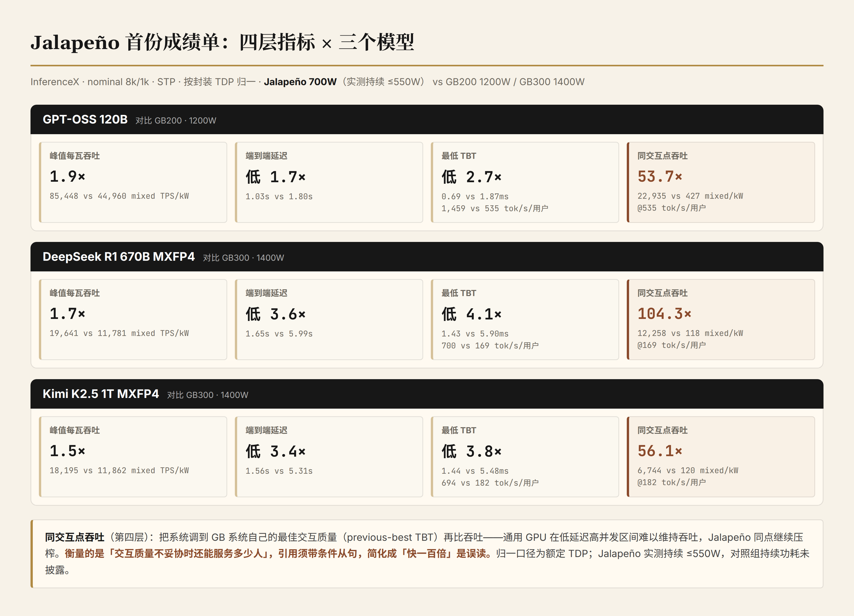Image resolution: width=854 pixels, height=616 pixels.
Task: Click the '低 3.4×' latency value
Action: [x=276, y=451]
